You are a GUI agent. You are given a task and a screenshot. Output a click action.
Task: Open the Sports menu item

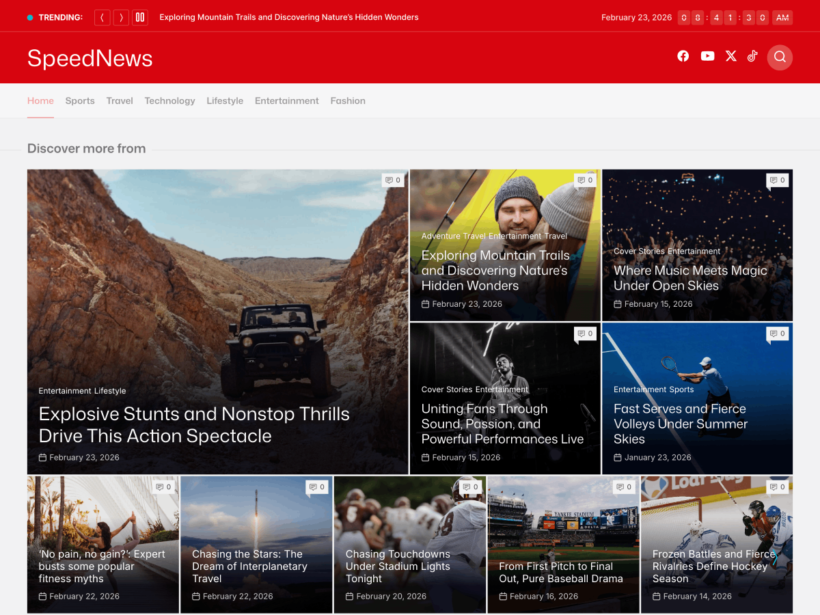(x=80, y=101)
